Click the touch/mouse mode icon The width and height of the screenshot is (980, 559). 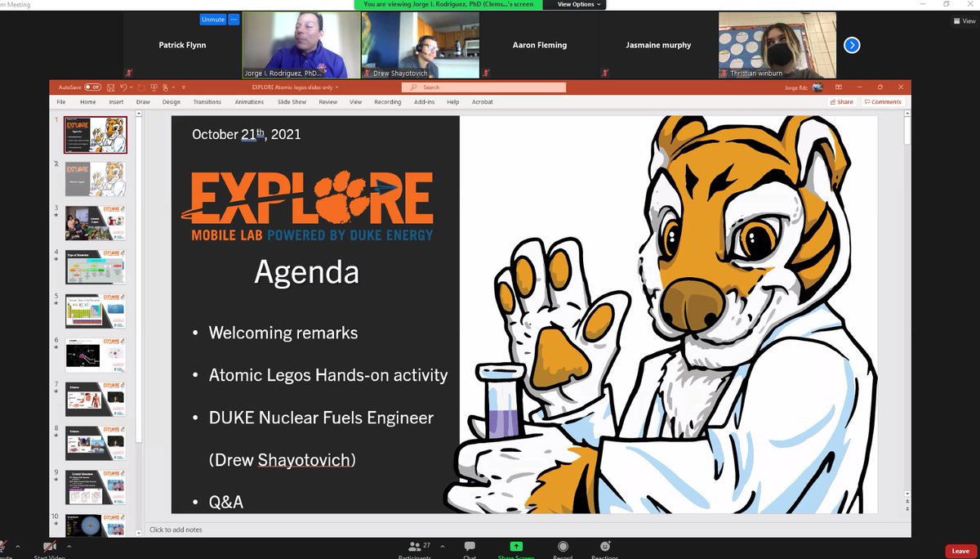tap(166, 87)
